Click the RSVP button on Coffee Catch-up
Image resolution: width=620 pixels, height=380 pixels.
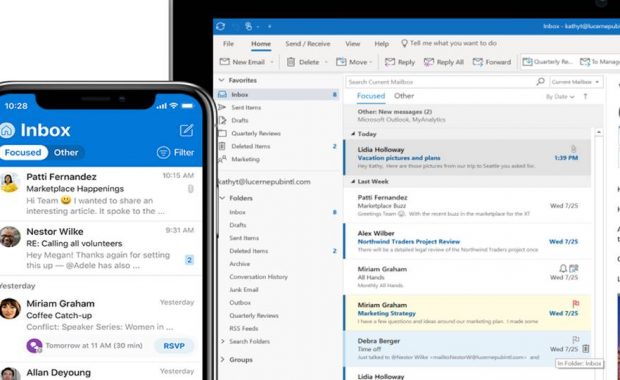pyautogui.click(x=174, y=346)
